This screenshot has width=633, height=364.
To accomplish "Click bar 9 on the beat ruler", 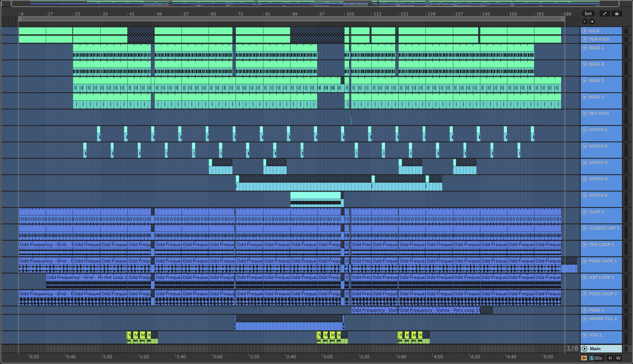I will coord(22,14).
